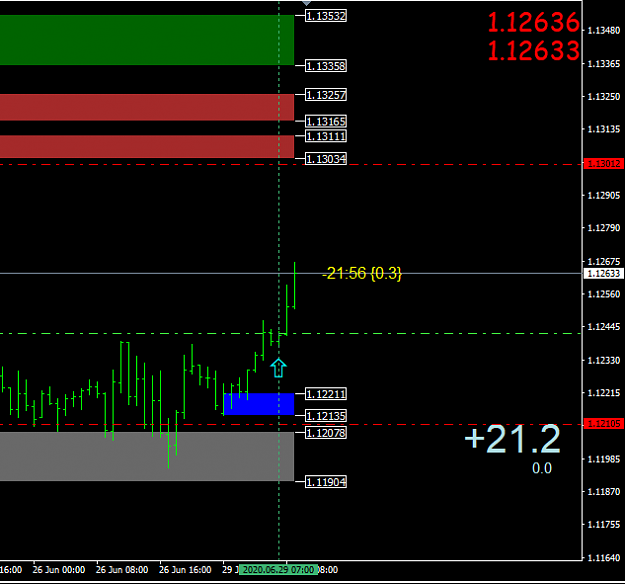
Task: Click the 26 Jun 08:00 time axis label
Action: 122,570
